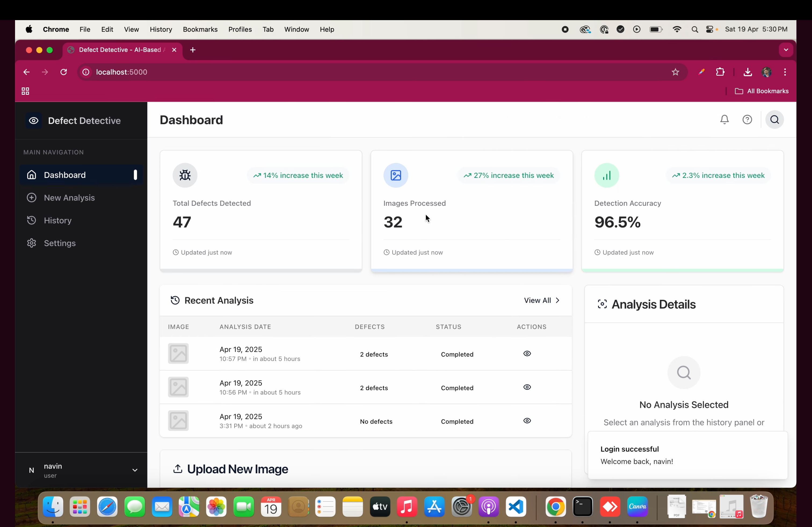Click the Detection Accuracy bar chart icon
Viewport: 812px width, 527px height.
tap(607, 175)
